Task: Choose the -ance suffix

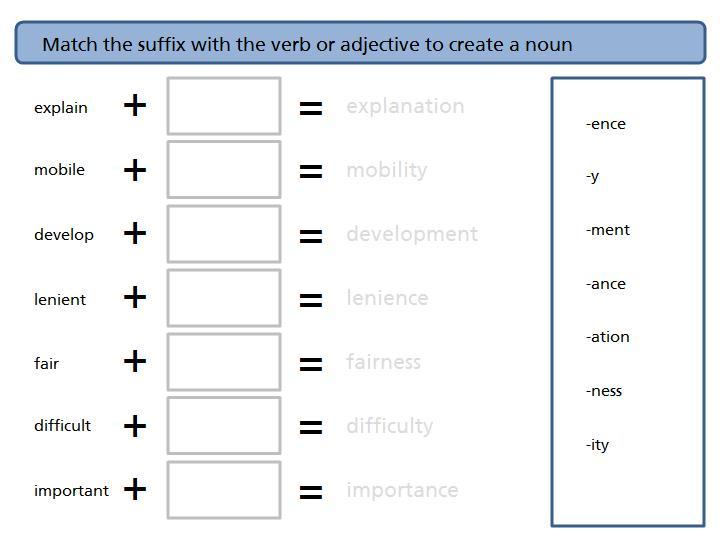Action: [605, 284]
